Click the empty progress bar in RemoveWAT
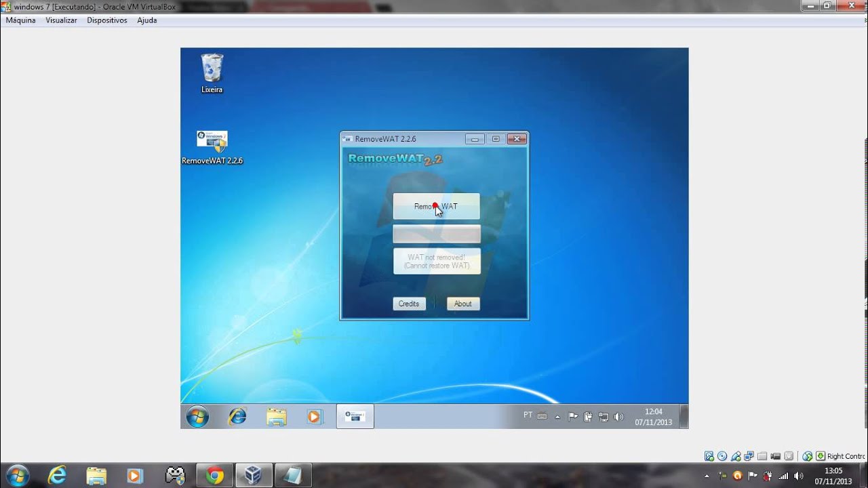 point(437,235)
